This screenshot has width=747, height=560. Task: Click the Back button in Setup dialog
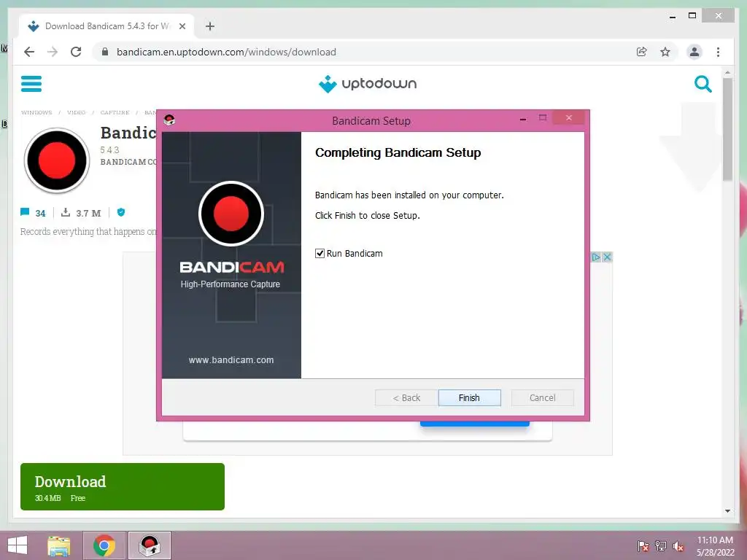point(406,397)
